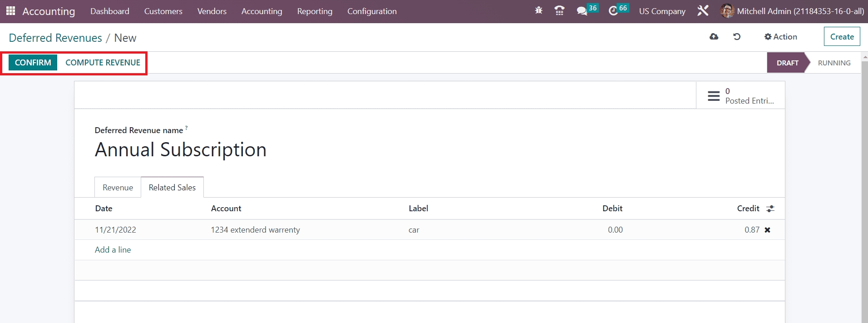
Task: Open the conversations chat icon
Action: [582, 11]
